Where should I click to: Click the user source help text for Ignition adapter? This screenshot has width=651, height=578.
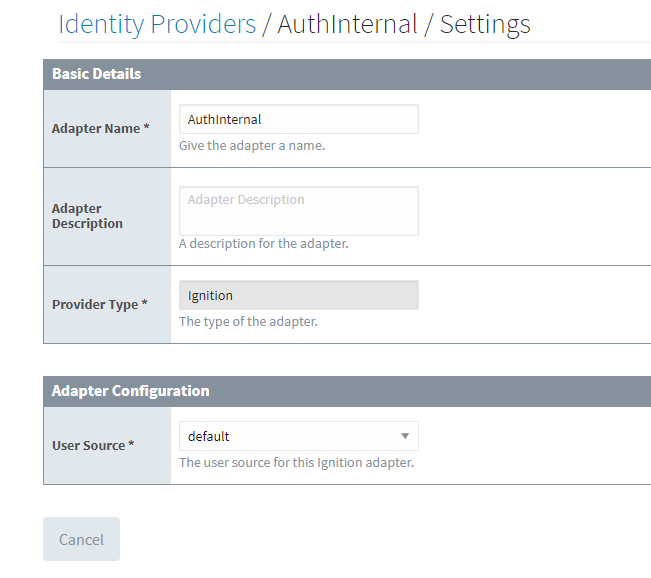coord(296,462)
